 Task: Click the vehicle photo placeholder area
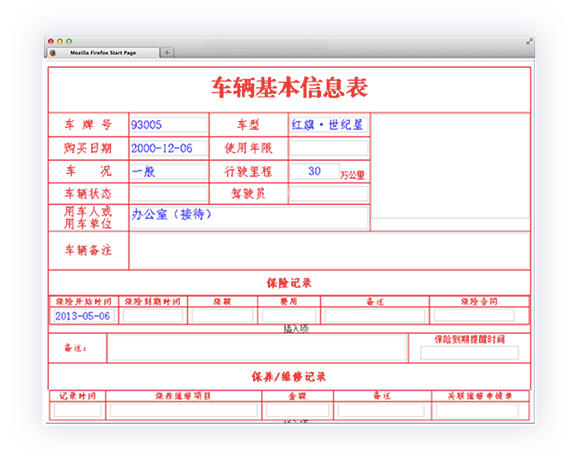(x=450, y=166)
